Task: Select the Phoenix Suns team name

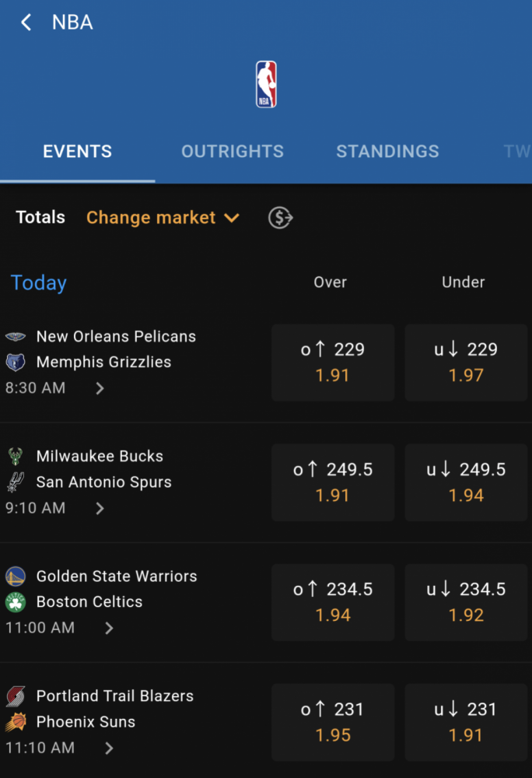Action: click(x=86, y=722)
